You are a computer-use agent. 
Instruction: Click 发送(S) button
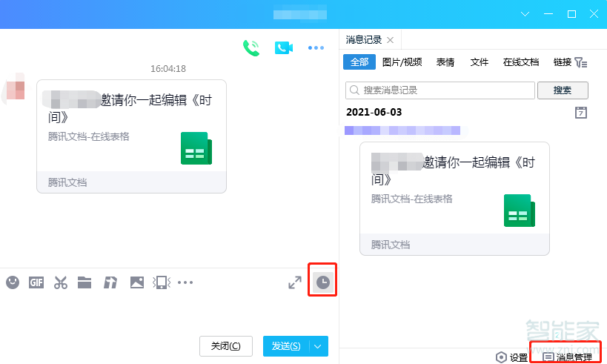[286, 346]
